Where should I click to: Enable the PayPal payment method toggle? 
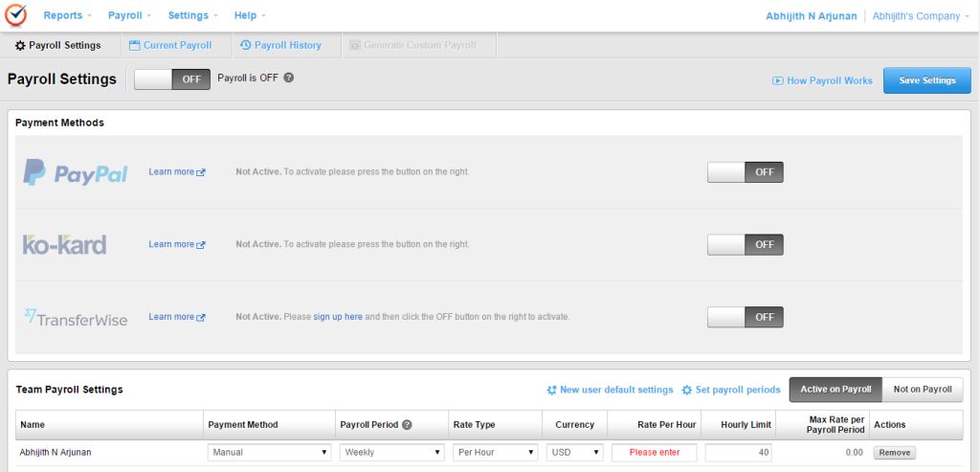tap(745, 172)
